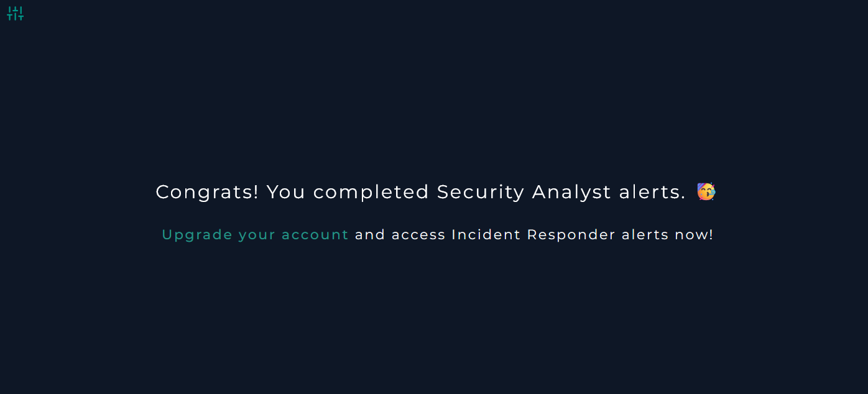Click the word Analyst in the heading
This screenshot has width=868, height=394.
tap(571, 192)
